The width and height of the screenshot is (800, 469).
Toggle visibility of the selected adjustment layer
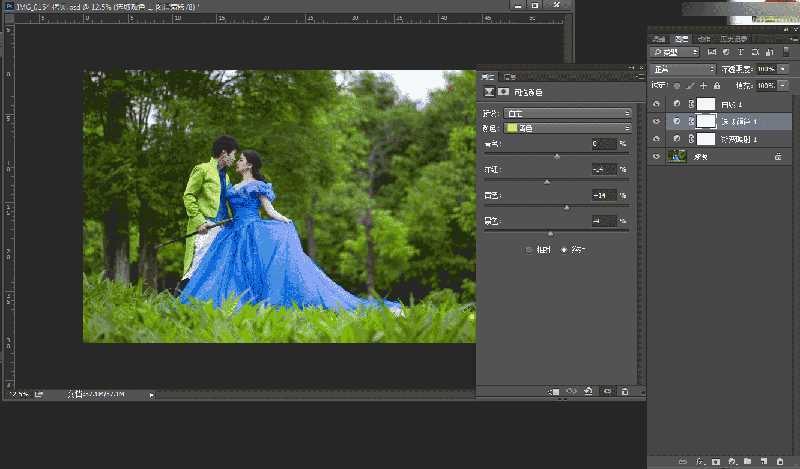point(656,121)
